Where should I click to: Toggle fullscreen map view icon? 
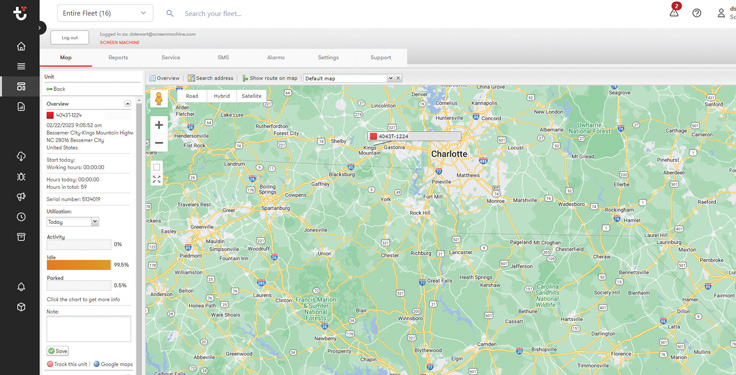[x=157, y=179]
